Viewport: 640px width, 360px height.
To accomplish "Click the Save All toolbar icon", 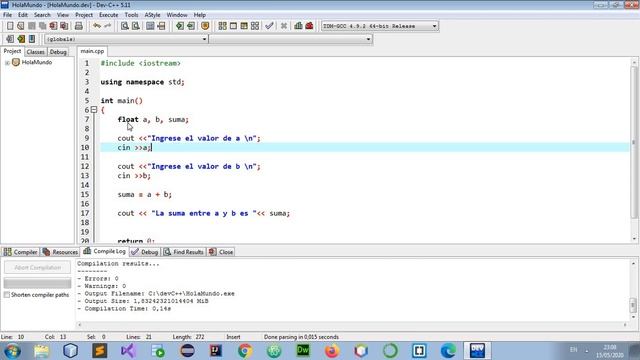I will [x=42, y=26].
